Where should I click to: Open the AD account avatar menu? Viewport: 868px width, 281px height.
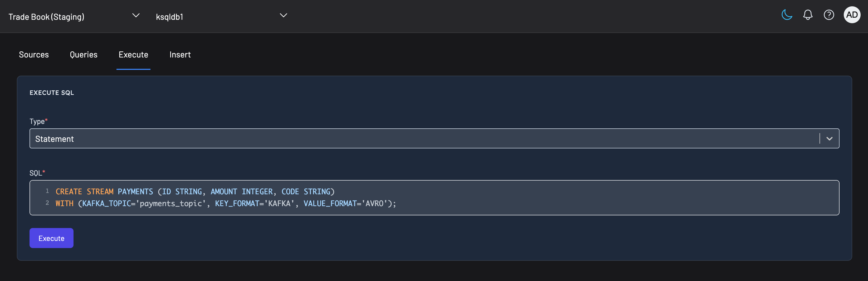tap(852, 15)
